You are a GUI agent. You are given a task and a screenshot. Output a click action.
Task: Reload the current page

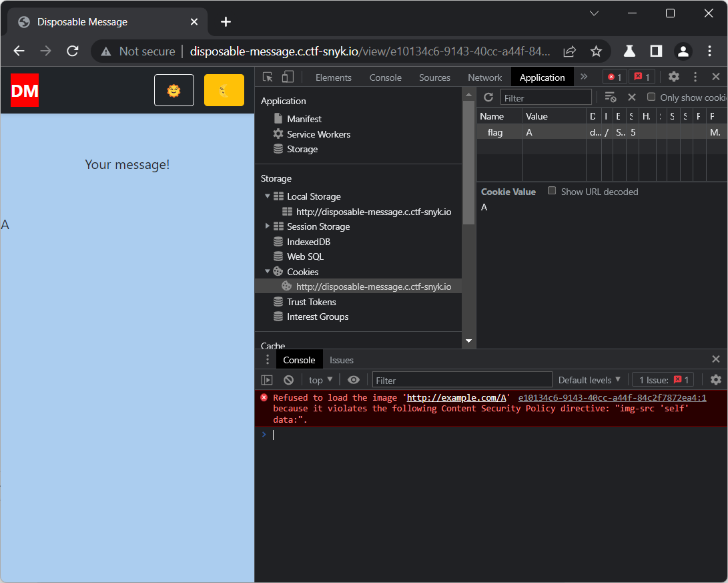pyautogui.click(x=73, y=51)
